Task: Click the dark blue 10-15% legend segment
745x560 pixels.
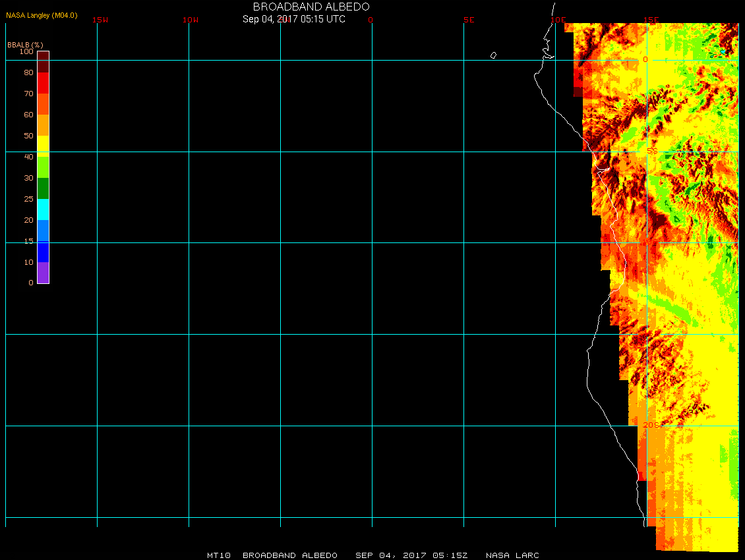Action: click(43, 252)
